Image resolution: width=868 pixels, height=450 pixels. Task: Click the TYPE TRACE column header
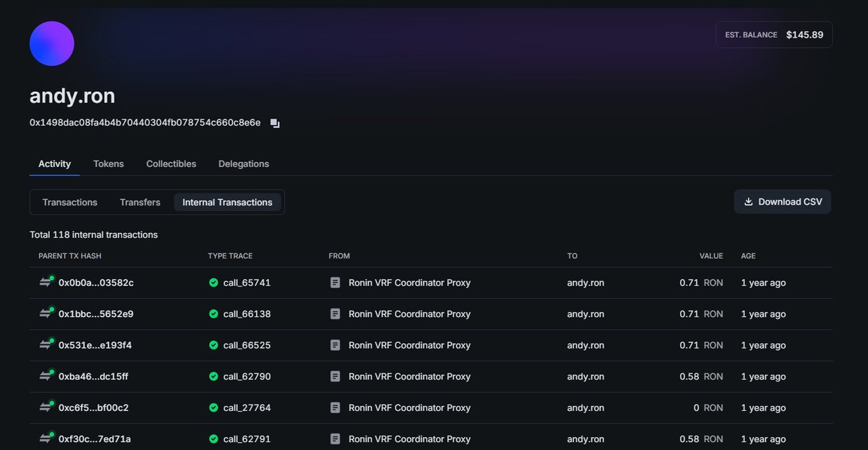tap(230, 256)
